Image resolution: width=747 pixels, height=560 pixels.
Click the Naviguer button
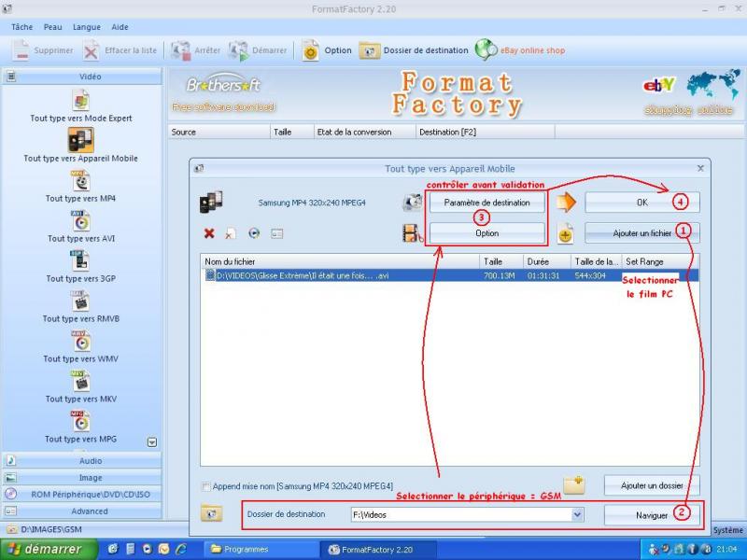[652, 515]
